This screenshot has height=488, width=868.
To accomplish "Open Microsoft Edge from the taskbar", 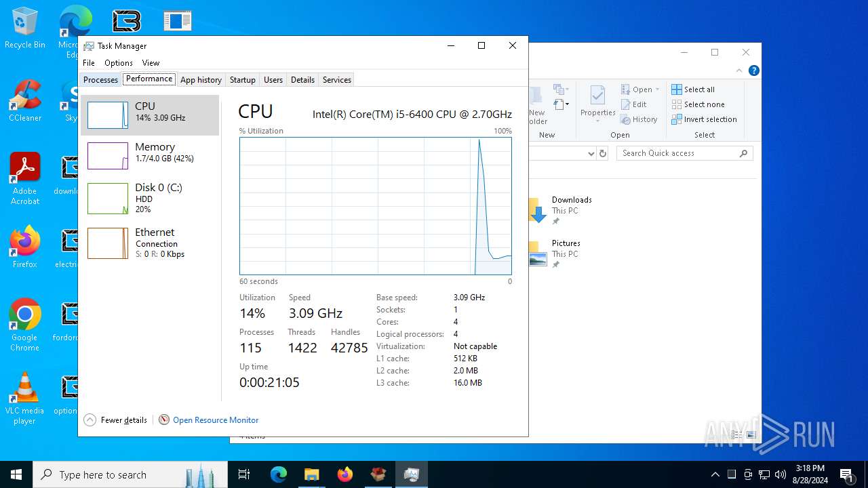I will coord(279,474).
